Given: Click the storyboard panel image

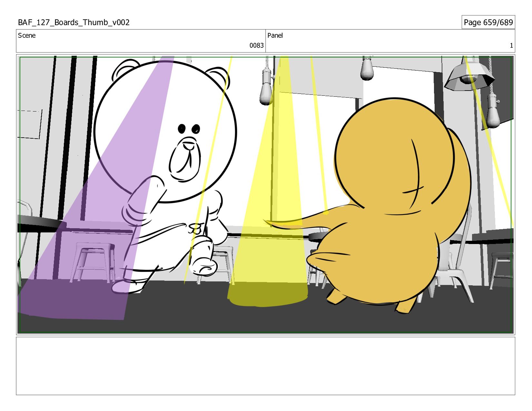Looking at the screenshot, I should click(x=265, y=195).
